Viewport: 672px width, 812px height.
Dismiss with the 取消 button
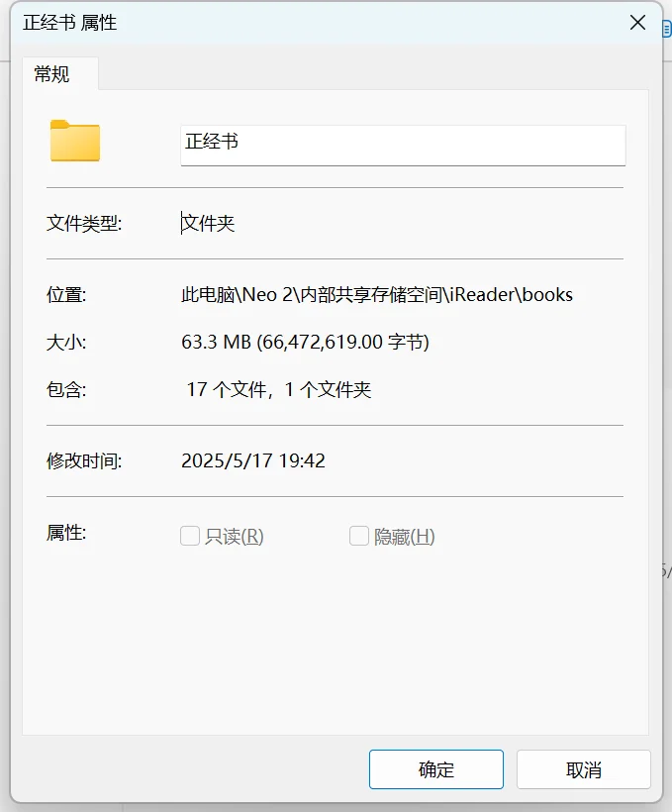coord(584,769)
